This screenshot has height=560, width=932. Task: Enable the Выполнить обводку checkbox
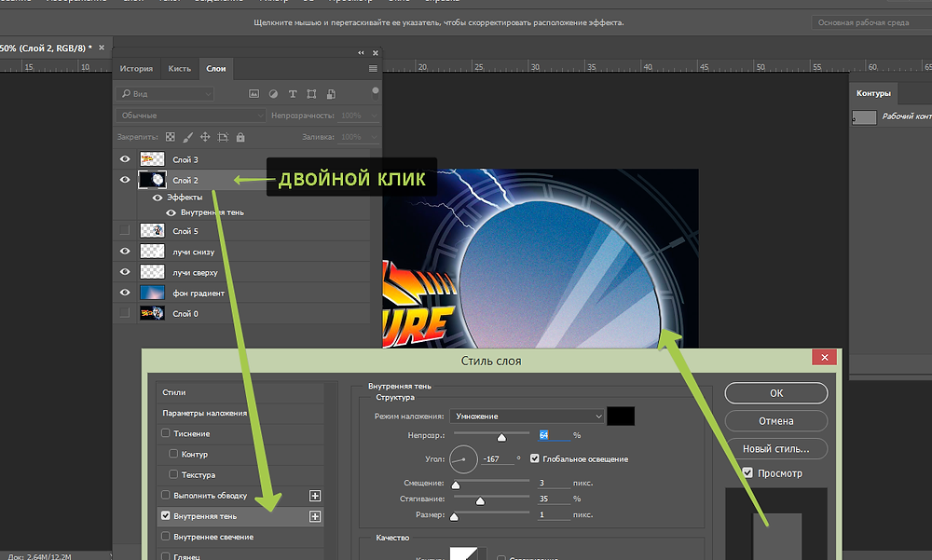coord(166,495)
